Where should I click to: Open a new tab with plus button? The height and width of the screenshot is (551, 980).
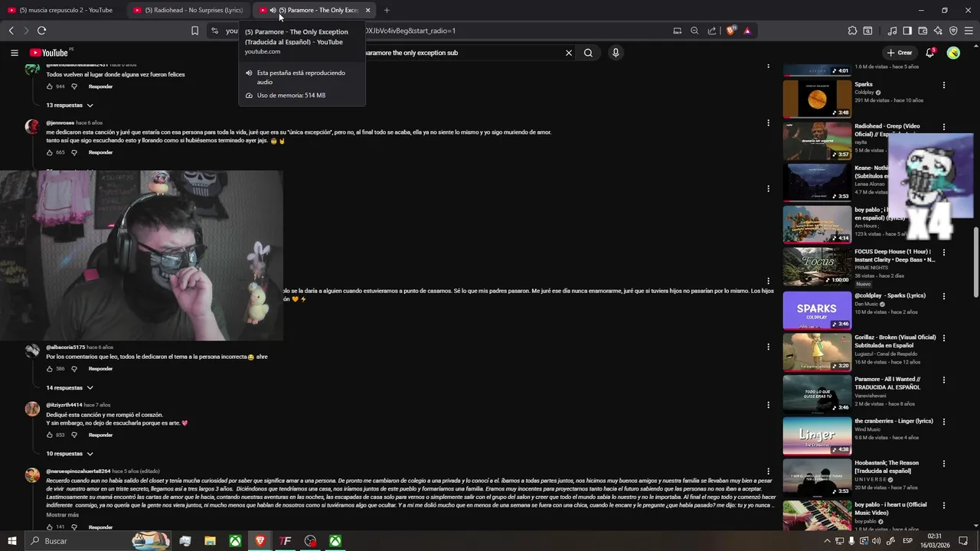[387, 10]
